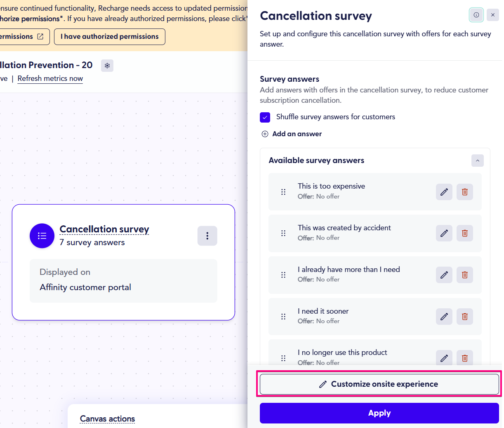
Task: Uncheck Shuffle survey answers for customers
Action: click(x=265, y=117)
